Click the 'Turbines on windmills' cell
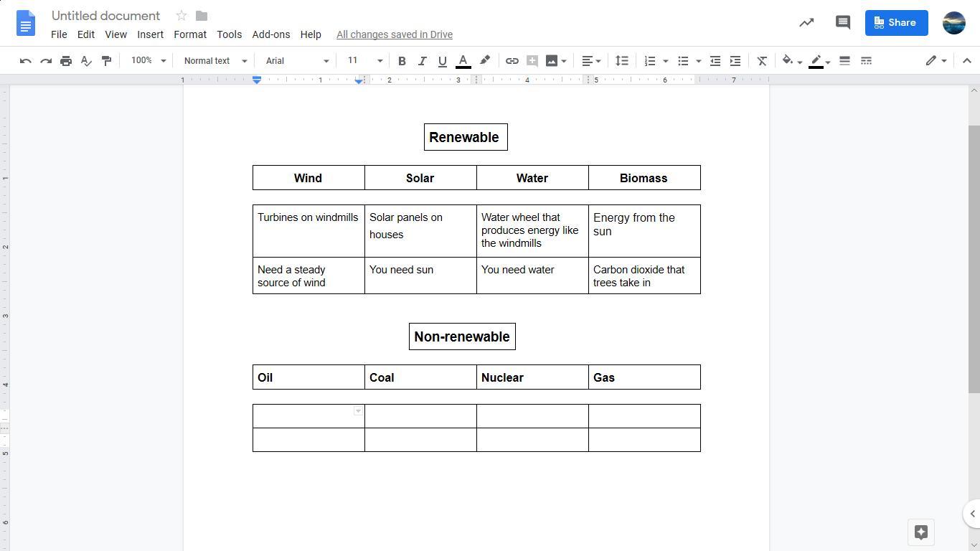 [x=308, y=231]
